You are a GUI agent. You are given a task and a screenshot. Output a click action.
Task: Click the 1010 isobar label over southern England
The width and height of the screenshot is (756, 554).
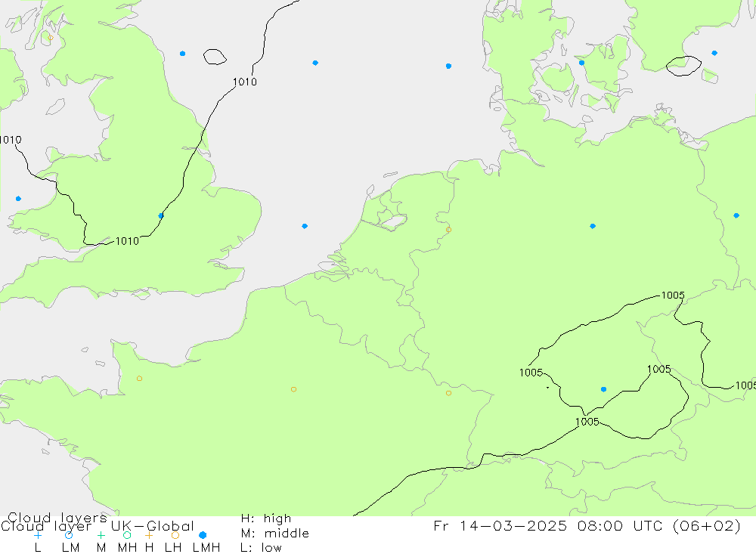pos(127,241)
